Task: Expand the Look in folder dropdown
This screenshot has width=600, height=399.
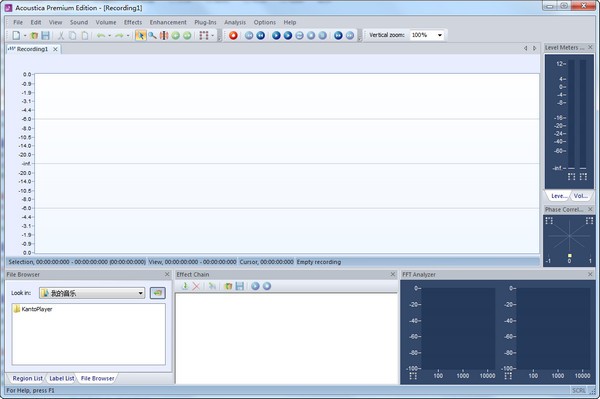Action: coord(140,293)
